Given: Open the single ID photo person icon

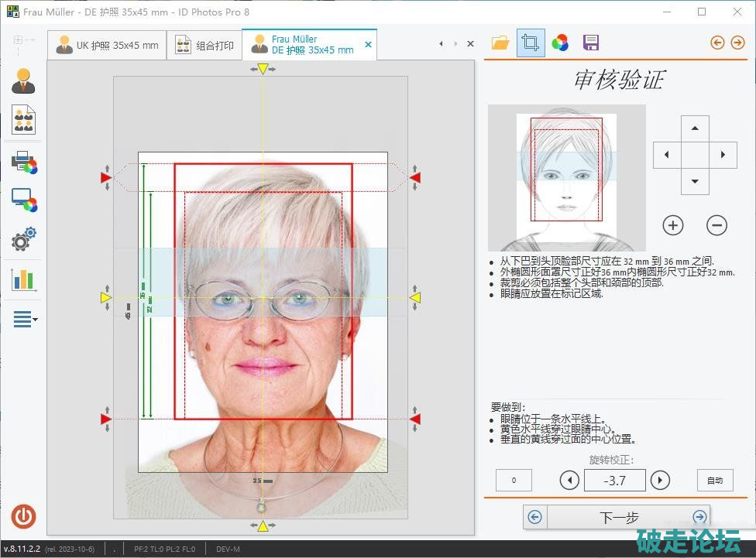Looking at the screenshot, I should (x=23, y=81).
